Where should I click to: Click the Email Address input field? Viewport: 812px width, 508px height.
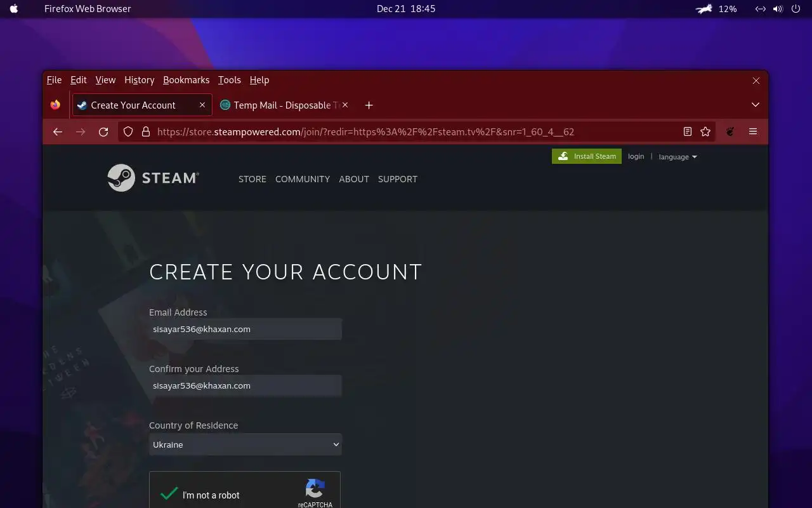(x=246, y=329)
